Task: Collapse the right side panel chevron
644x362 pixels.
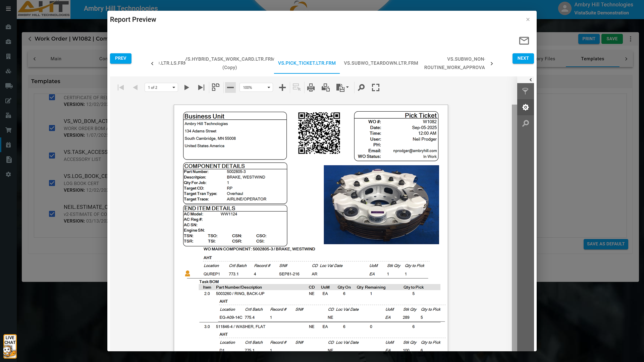Action: (x=531, y=80)
